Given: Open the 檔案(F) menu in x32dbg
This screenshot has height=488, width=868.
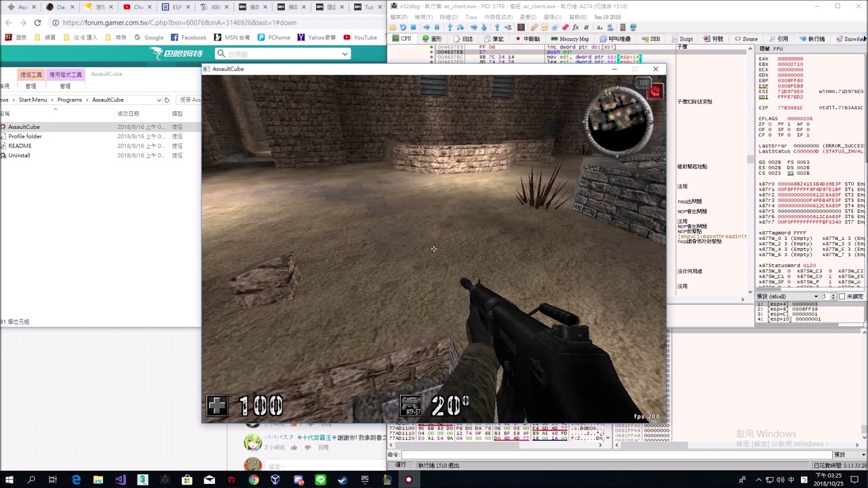Looking at the screenshot, I should tap(399, 17).
